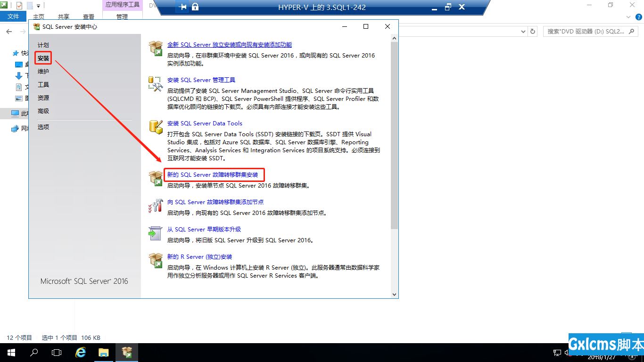Select 高级 in the Installation Center sidebar

pos(43,111)
